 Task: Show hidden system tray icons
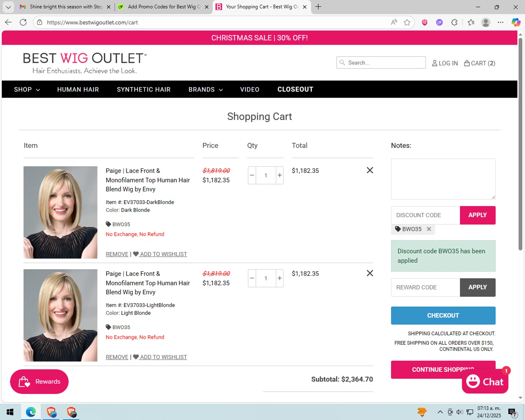[440, 412]
